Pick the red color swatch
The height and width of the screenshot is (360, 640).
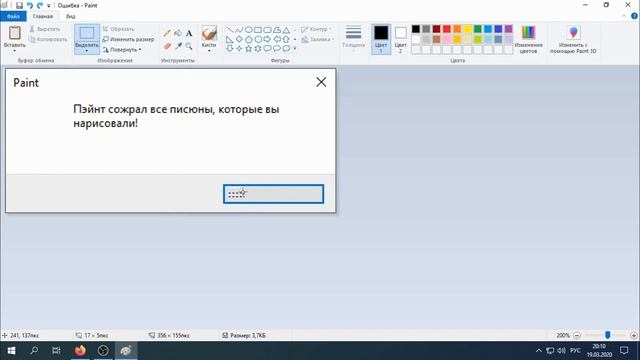click(x=447, y=29)
